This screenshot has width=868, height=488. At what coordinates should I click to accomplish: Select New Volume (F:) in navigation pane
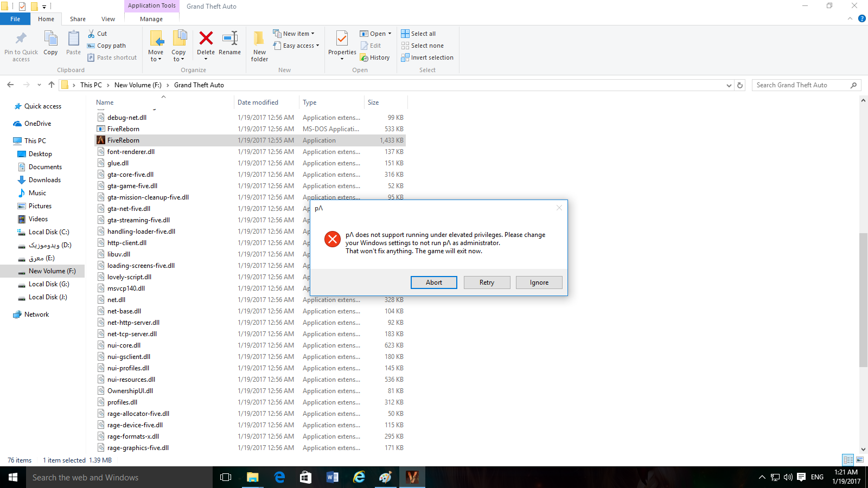point(52,271)
